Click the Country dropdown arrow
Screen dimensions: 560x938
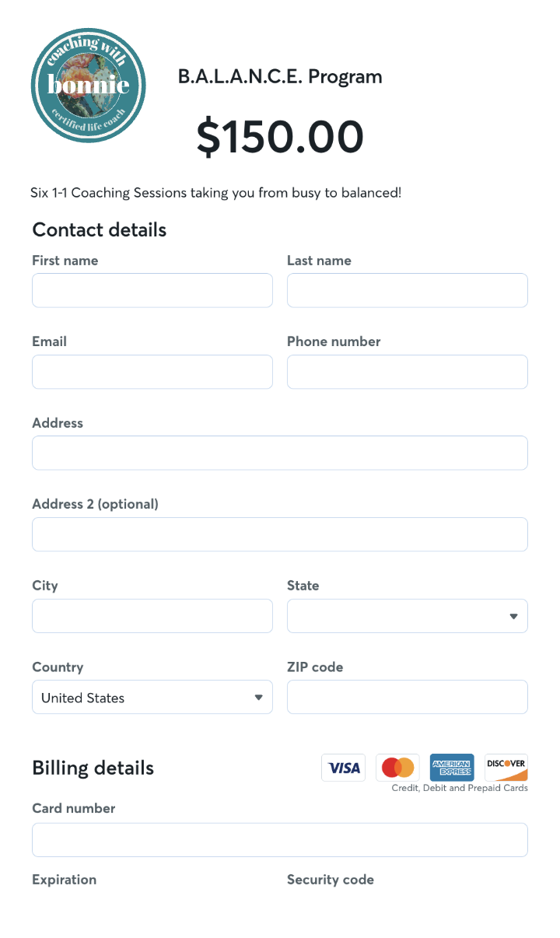(x=258, y=698)
